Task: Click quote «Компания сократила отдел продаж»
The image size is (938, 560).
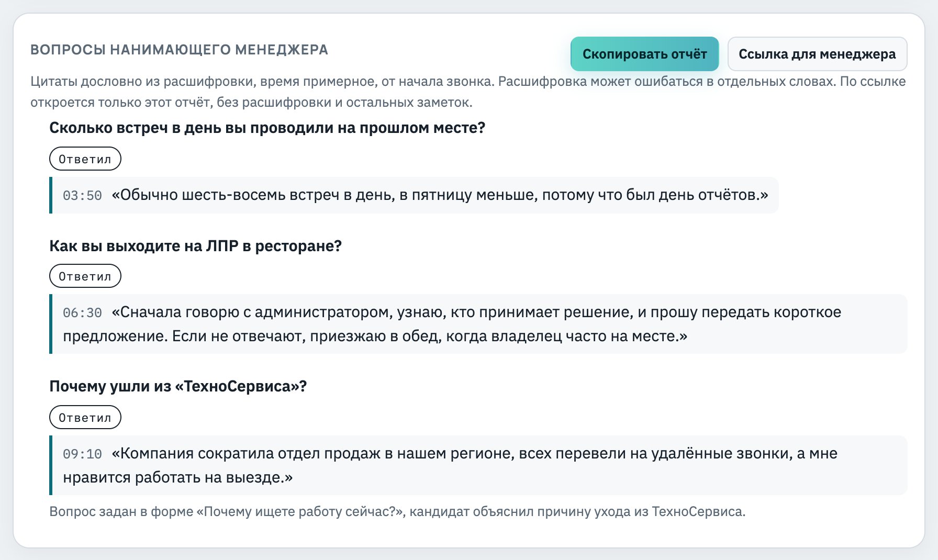Action: [478, 465]
